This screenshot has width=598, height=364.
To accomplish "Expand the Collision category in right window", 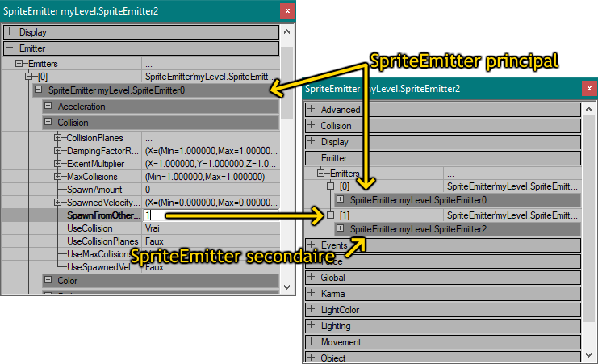I will (312, 125).
